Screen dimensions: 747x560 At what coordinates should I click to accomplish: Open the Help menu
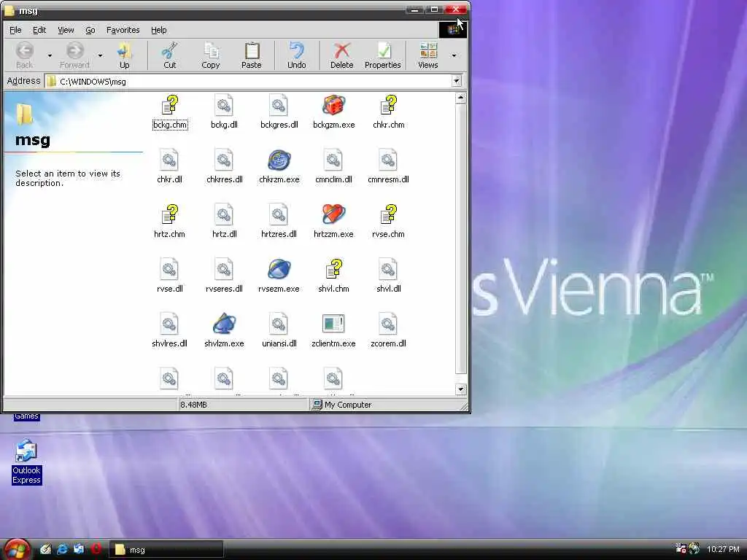click(x=158, y=30)
